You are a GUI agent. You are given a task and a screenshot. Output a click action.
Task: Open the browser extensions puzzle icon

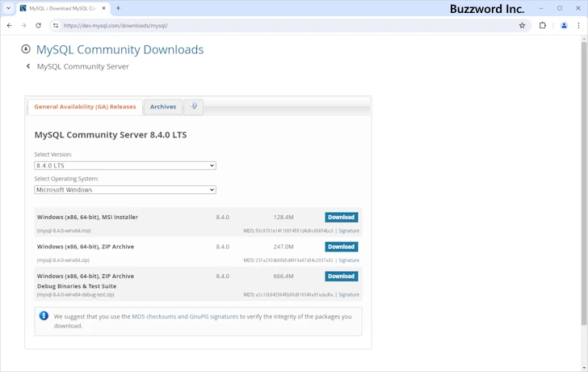pos(543,25)
